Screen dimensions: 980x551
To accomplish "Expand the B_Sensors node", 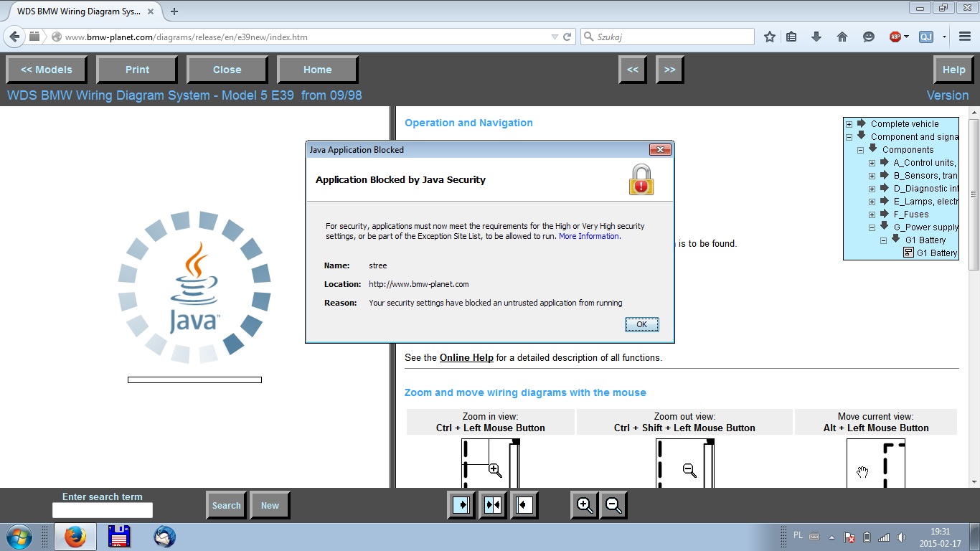I will click(x=872, y=176).
